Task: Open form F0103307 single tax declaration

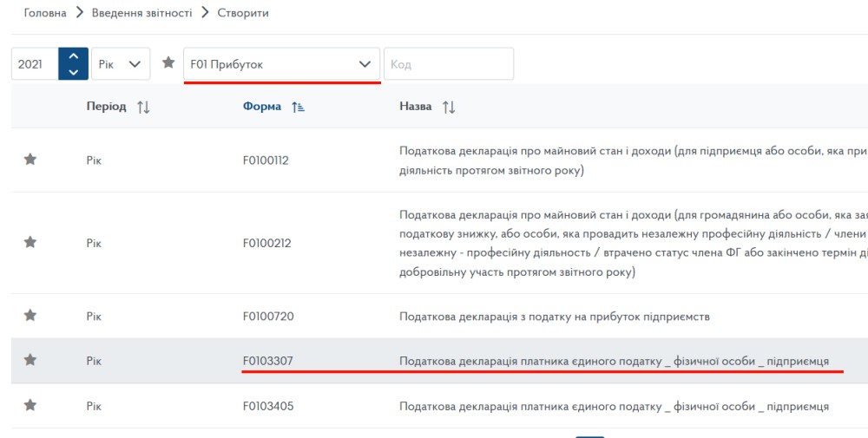Action: tap(274, 361)
